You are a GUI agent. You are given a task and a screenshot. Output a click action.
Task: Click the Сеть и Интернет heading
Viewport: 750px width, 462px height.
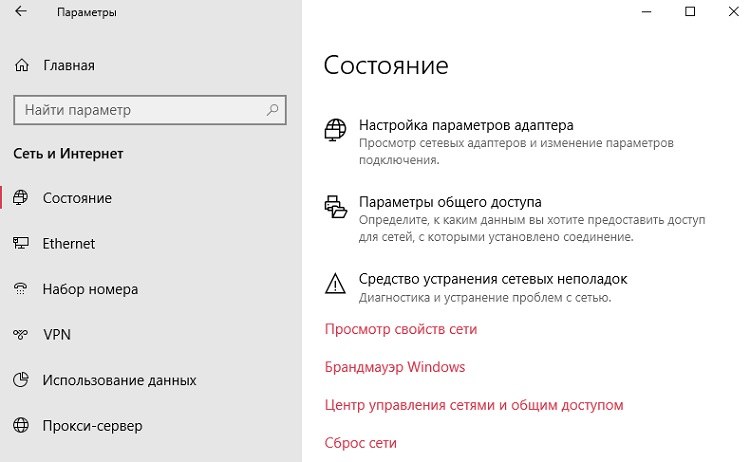(x=68, y=154)
